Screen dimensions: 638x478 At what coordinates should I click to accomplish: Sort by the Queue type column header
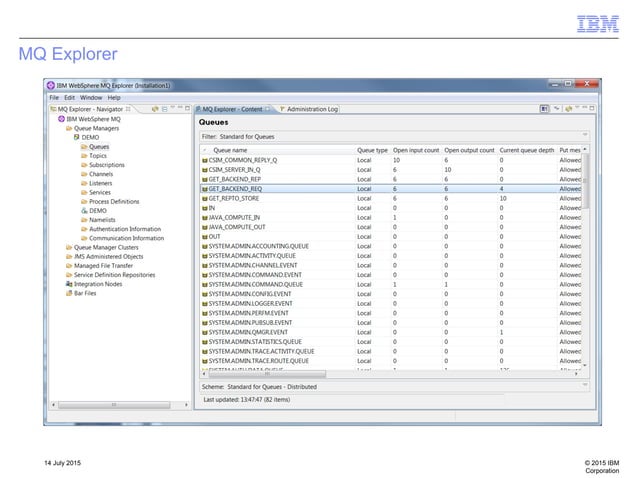tap(372, 150)
